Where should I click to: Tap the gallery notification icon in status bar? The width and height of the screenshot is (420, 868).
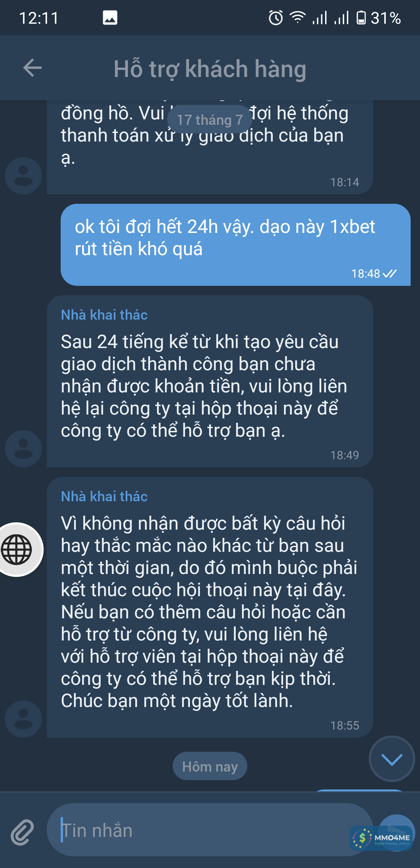click(x=110, y=18)
